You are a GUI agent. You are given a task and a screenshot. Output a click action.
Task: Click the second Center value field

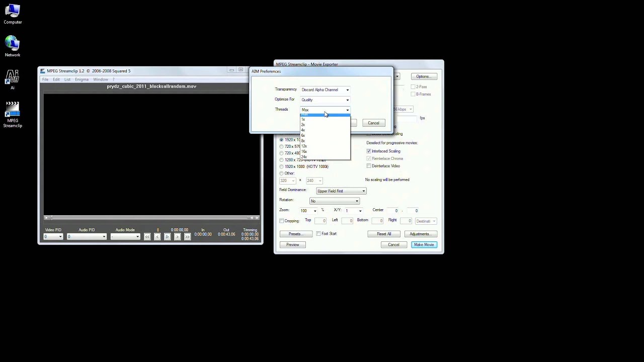pyautogui.click(x=413, y=211)
